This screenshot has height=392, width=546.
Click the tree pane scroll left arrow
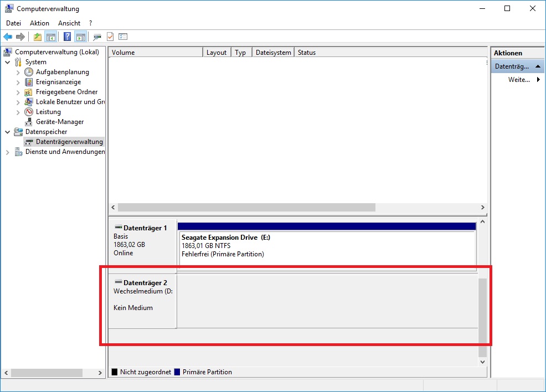coord(6,373)
